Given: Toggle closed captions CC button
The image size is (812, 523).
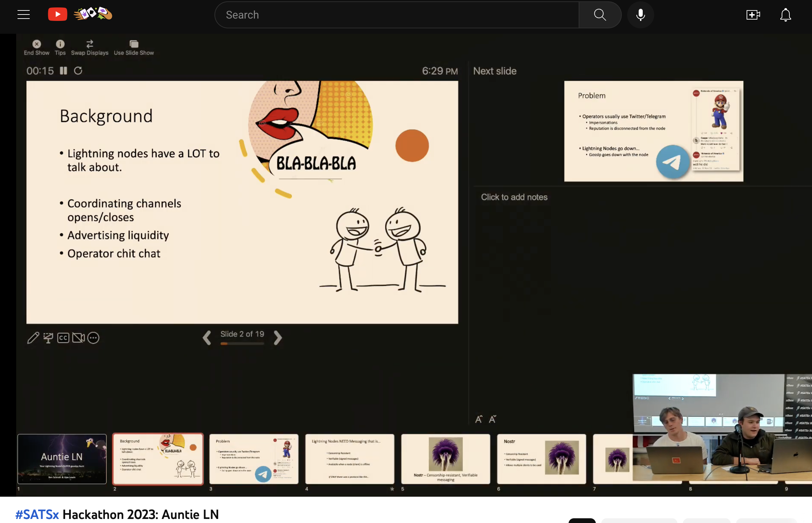Looking at the screenshot, I should [63, 338].
